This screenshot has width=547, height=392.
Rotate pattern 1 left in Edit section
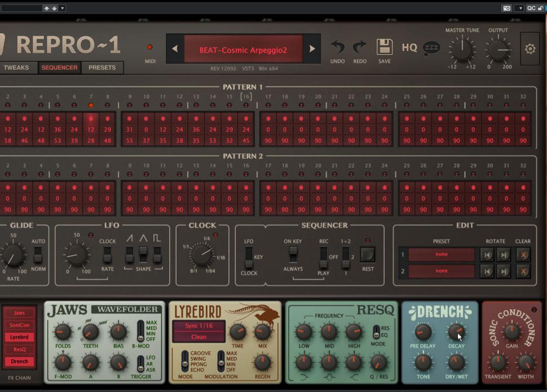[x=487, y=255]
